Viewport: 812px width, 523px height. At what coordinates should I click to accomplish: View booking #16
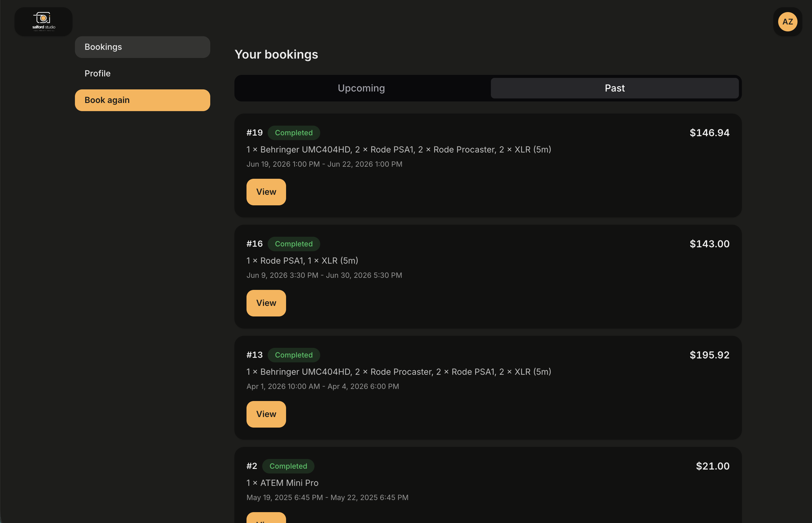point(266,303)
